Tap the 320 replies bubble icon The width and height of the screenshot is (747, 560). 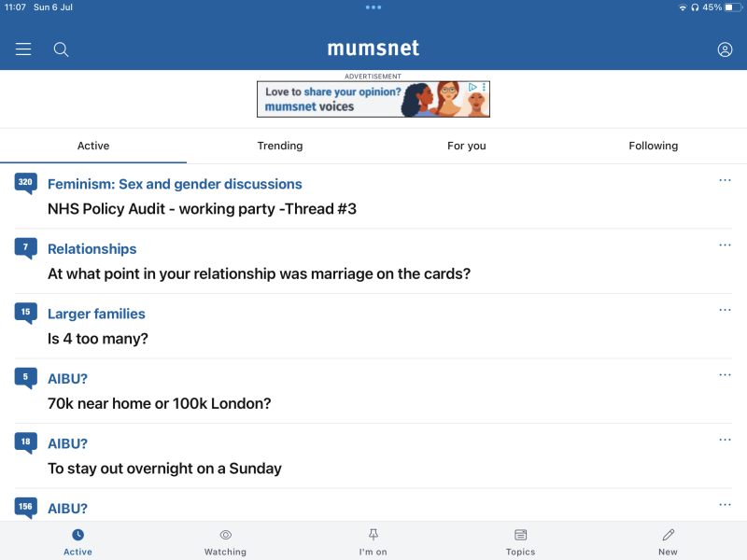point(25,183)
